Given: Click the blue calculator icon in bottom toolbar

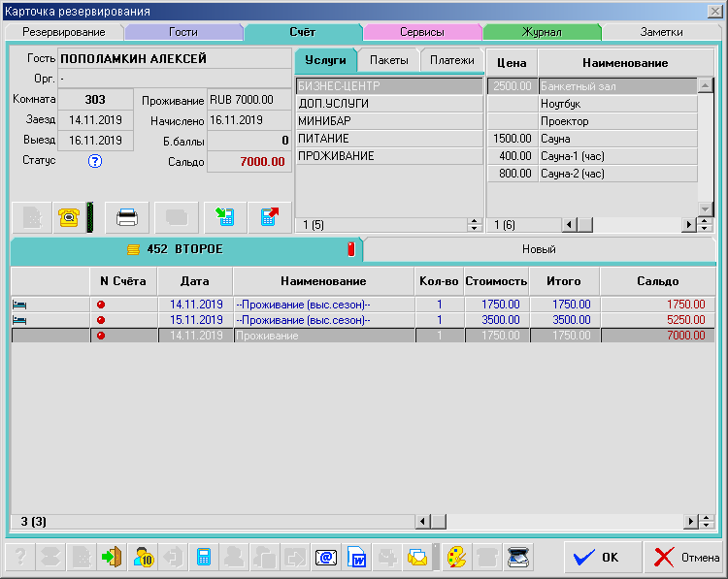Looking at the screenshot, I should point(204,558).
